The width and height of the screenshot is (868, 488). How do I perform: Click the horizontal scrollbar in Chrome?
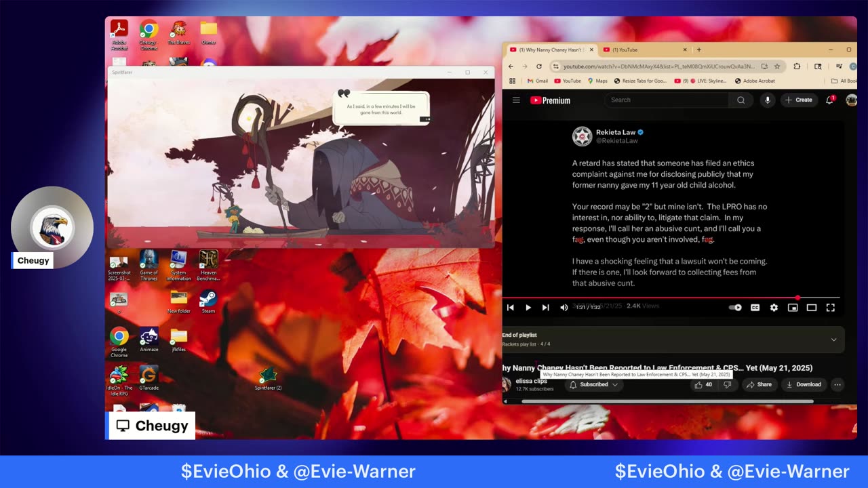(667, 401)
